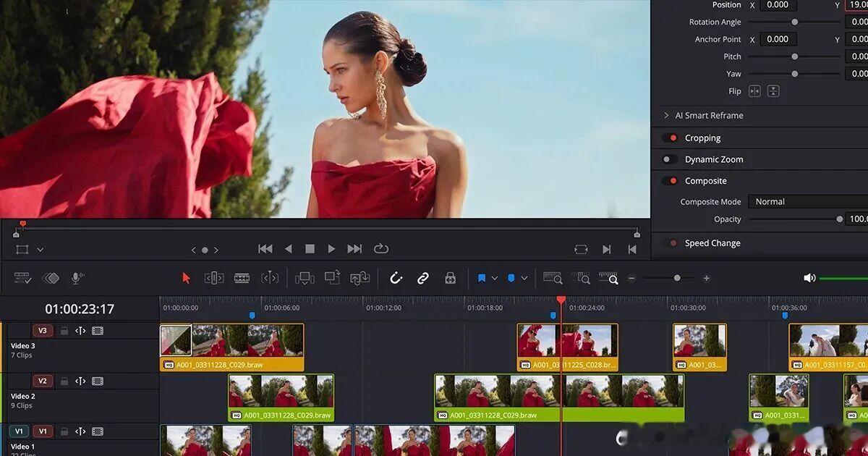Click the Custom Zoom icon
The height and width of the screenshot is (456, 868).
(608, 278)
